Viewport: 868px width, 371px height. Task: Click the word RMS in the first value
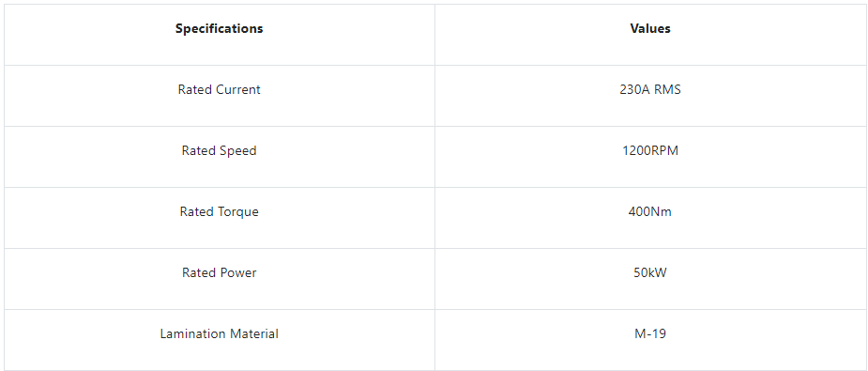tap(667, 90)
